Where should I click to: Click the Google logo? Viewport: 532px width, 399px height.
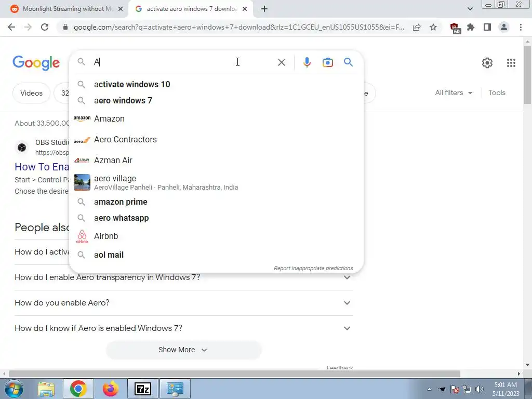point(36,63)
